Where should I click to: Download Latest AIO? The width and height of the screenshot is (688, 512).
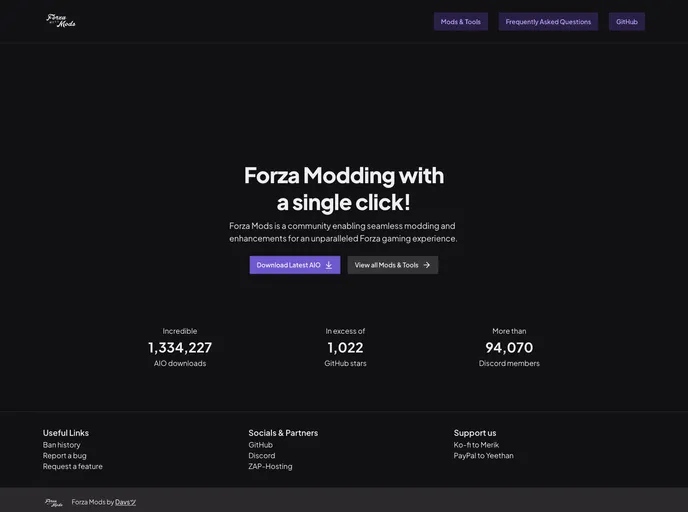pyautogui.click(x=295, y=265)
